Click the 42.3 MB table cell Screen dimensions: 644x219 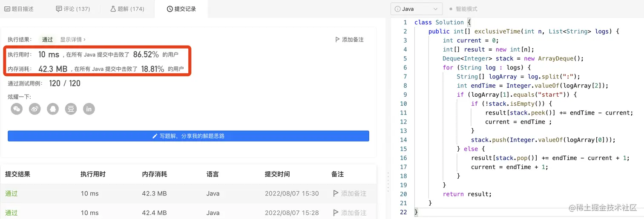click(x=155, y=193)
